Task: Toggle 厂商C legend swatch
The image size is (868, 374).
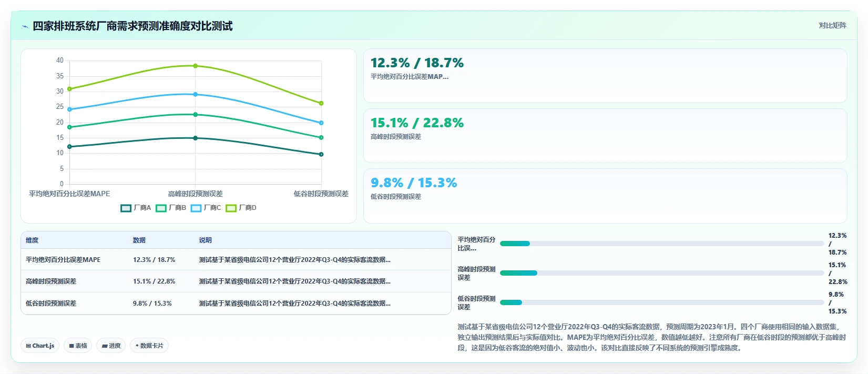Action: [196, 208]
